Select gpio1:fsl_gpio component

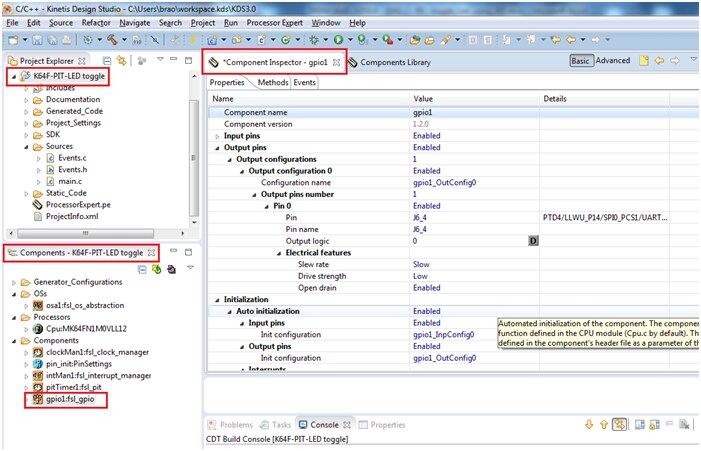coord(70,399)
